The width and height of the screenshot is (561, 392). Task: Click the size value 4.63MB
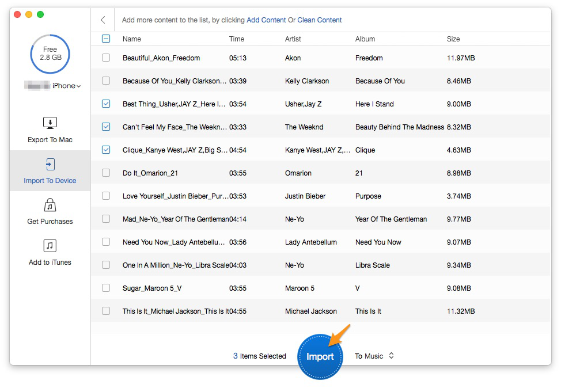[x=458, y=150]
